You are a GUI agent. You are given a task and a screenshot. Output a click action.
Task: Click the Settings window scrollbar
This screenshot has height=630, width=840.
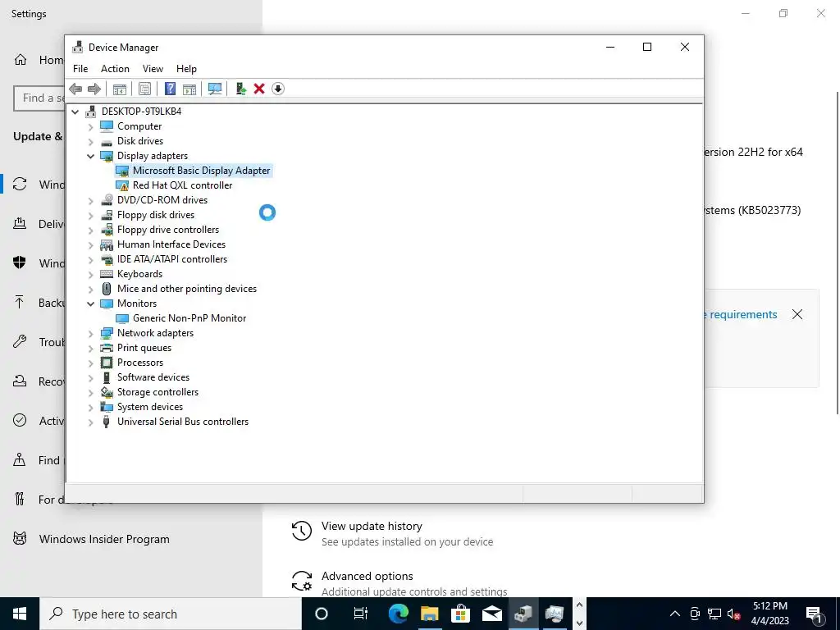click(x=837, y=253)
